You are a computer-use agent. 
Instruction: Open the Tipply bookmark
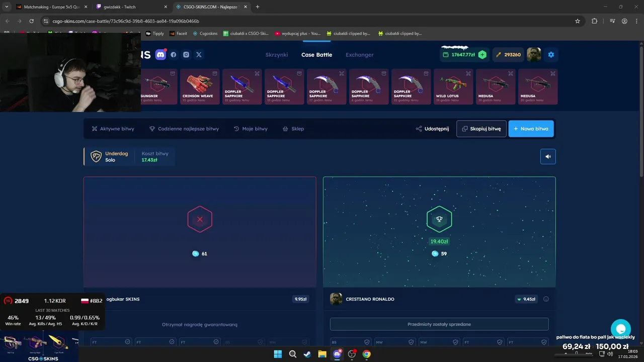155,34
